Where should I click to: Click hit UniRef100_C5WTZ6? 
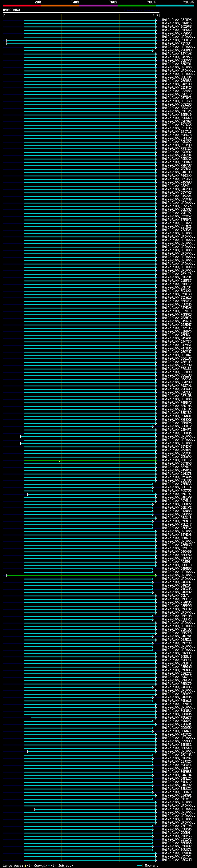pyautogui.click(x=177, y=111)
